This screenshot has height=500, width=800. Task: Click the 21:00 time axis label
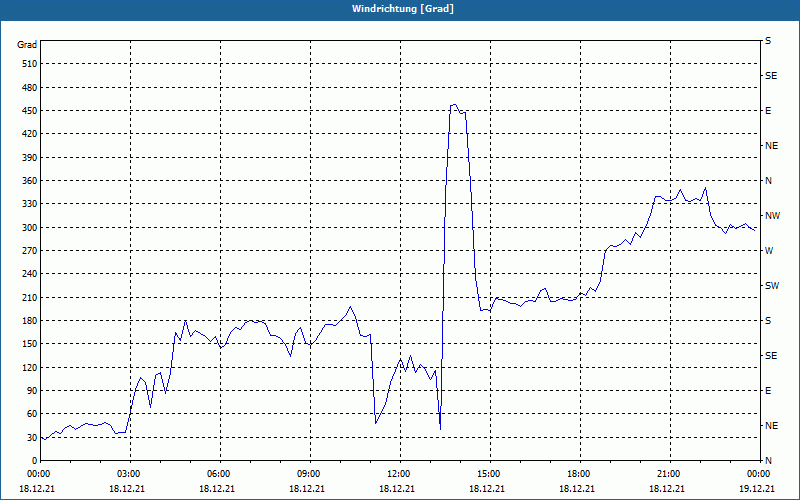point(667,474)
